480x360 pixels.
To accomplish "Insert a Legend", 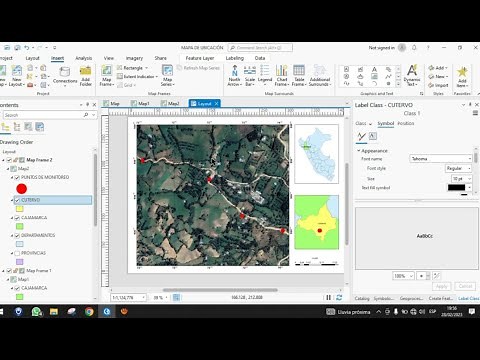I will (265, 75).
